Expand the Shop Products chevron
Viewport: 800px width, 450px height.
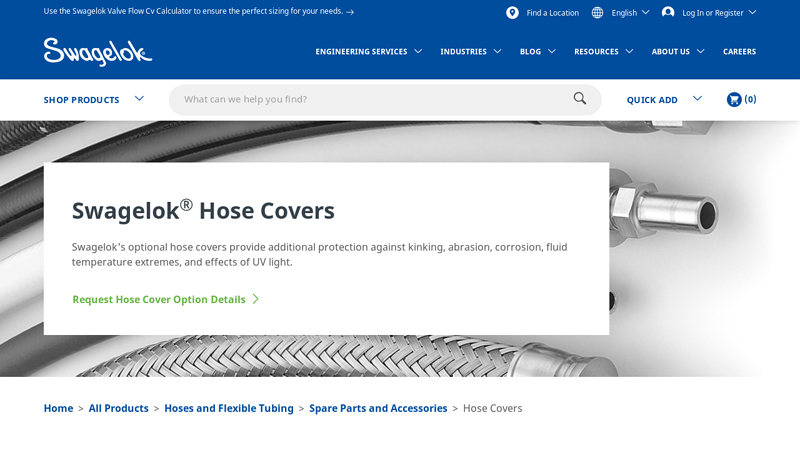[139, 98]
